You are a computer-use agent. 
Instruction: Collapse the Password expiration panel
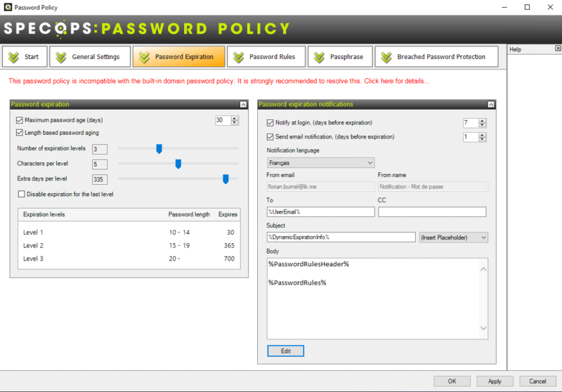pyautogui.click(x=243, y=104)
